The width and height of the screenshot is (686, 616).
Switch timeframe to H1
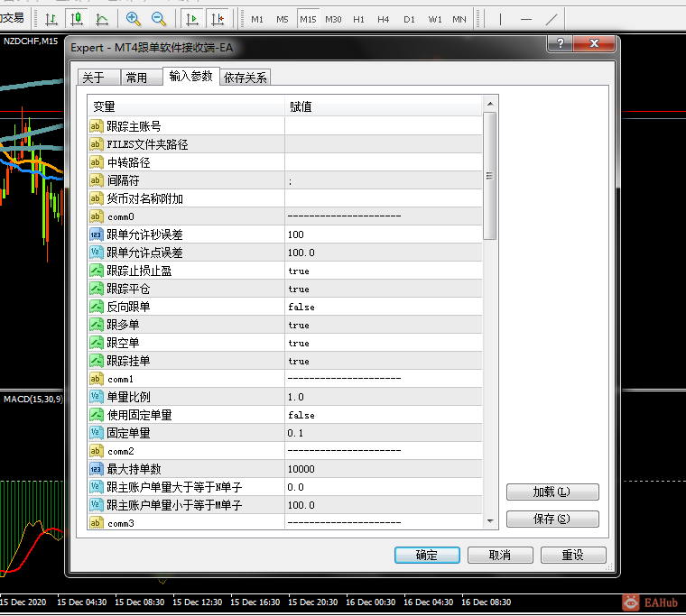pos(358,19)
